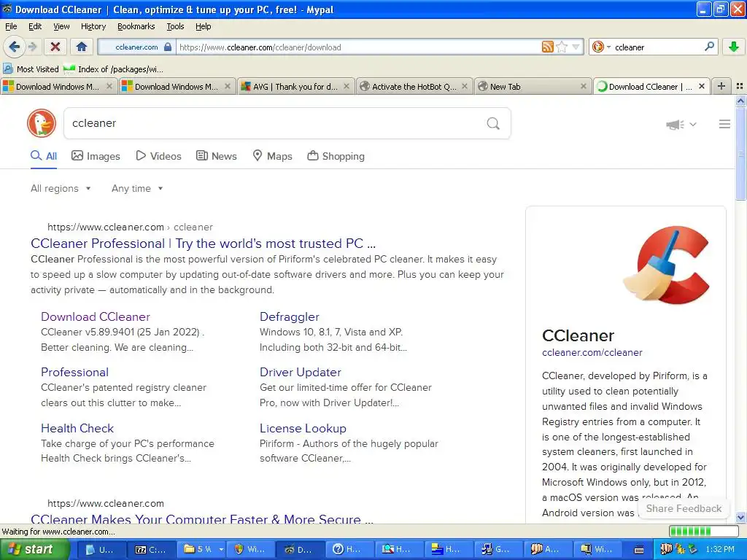Click the Windows start button
This screenshot has width=747, height=560.
pos(34,550)
